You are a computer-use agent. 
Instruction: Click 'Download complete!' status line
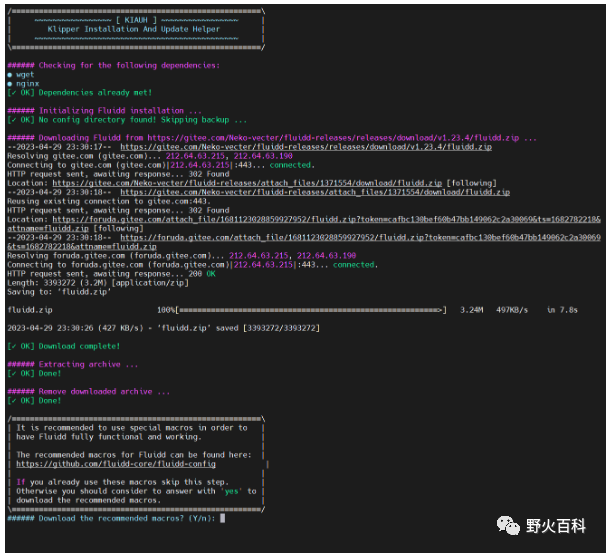coord(63,346)
